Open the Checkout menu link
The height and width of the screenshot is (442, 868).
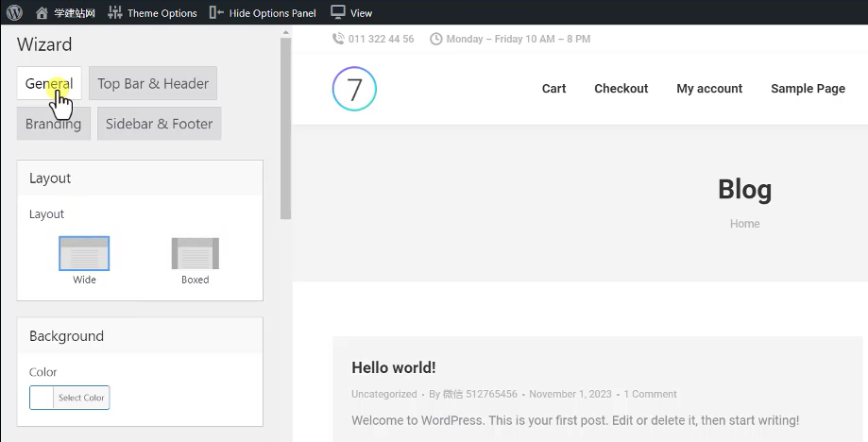[621, 89]
